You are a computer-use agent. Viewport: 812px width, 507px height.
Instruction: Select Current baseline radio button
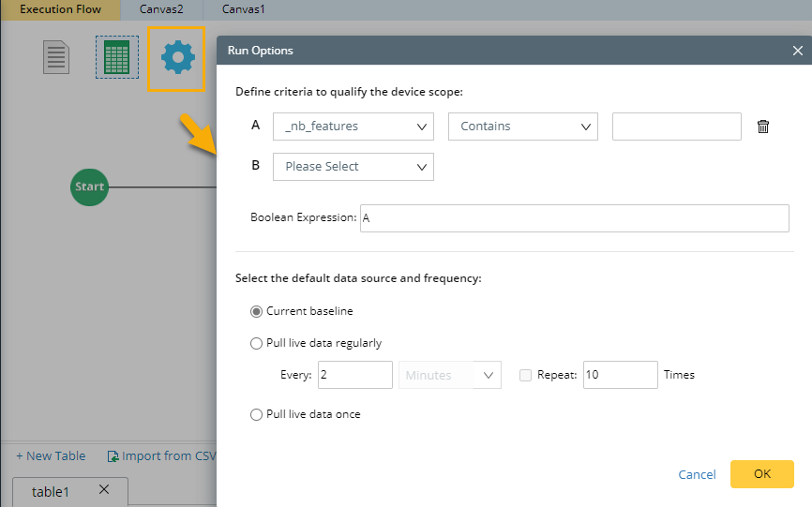coord(257,311)
